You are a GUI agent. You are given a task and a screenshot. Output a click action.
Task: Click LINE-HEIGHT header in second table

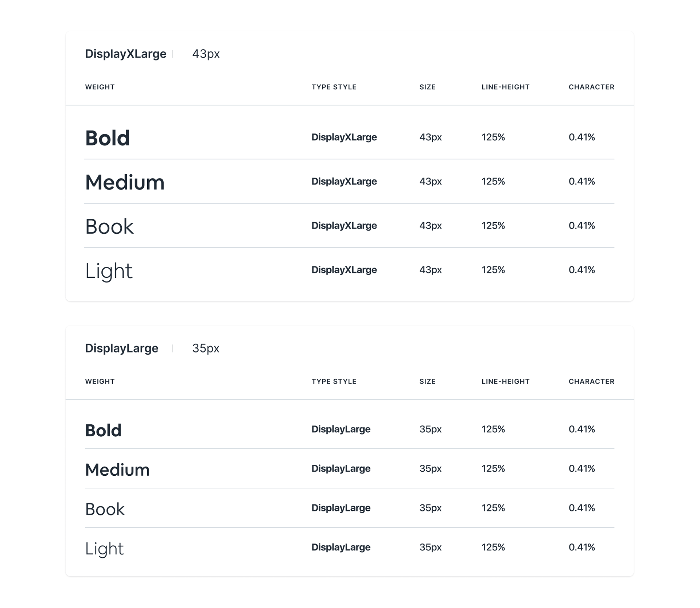(x=505, y=382)
